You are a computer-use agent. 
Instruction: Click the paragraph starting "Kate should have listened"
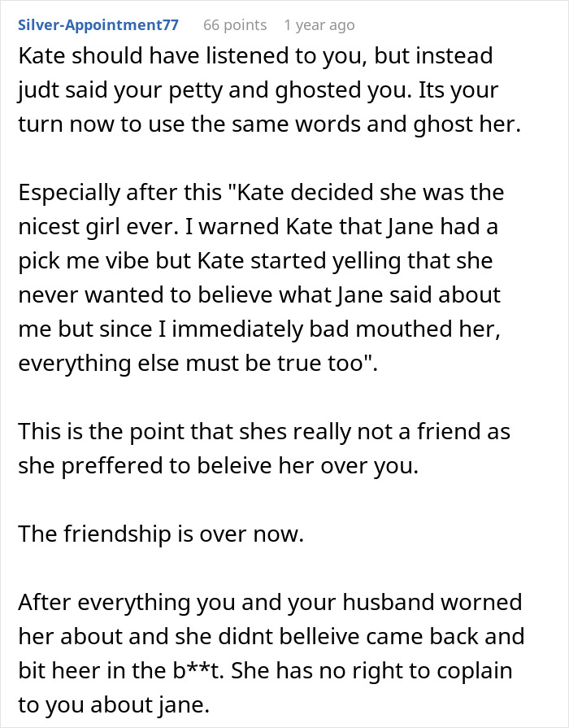coord(268,93)
